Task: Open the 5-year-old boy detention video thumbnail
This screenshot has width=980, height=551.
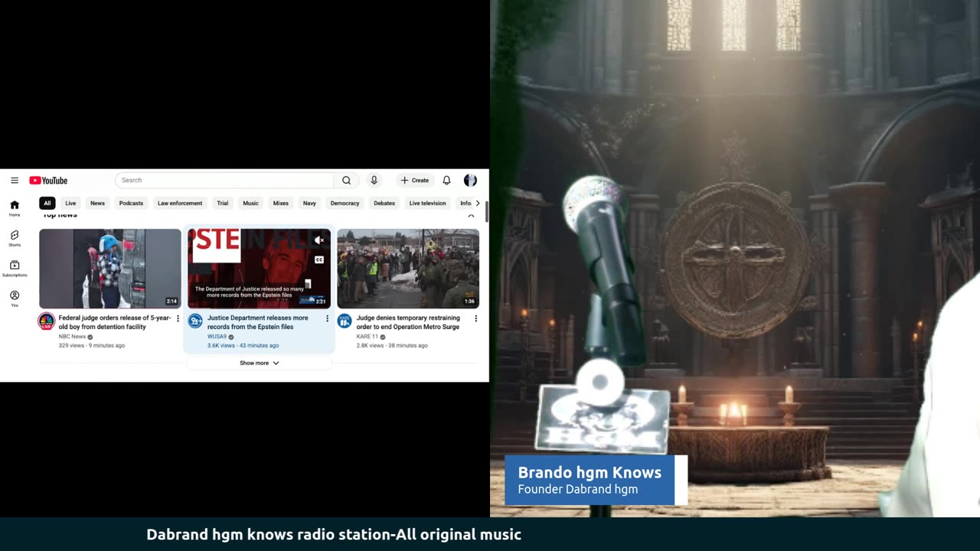Action: pos(110,269)
